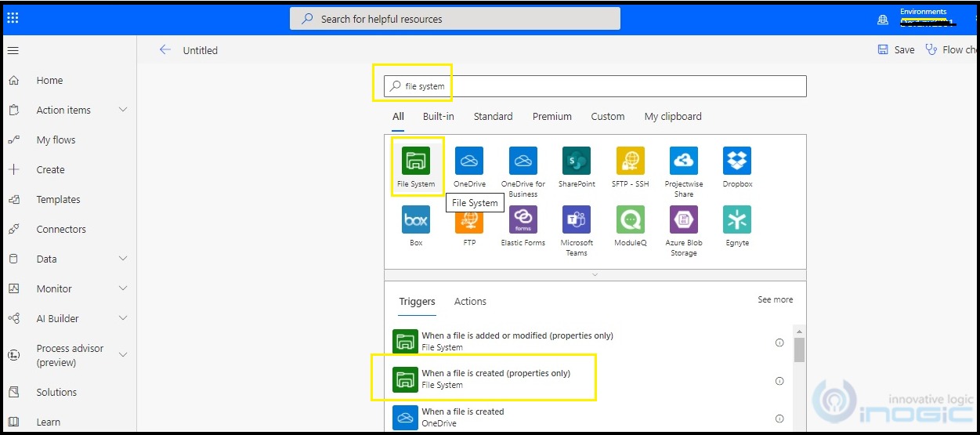The height and width of the screenshot is (435, 980).
Task: Expand the Action items menu chevron
Action: coord(123,110)
